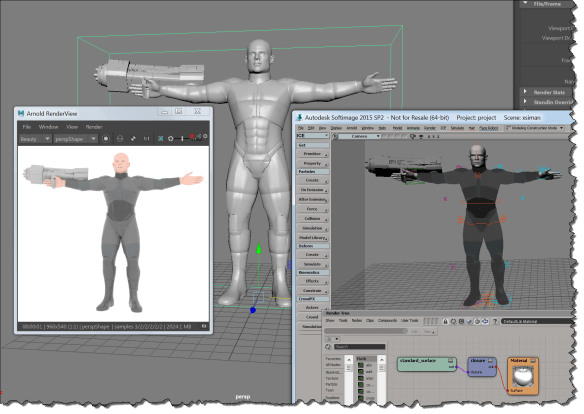Expand the Render Stats section
The height and width of the screenshot is (414, 584).
(525, 91)
